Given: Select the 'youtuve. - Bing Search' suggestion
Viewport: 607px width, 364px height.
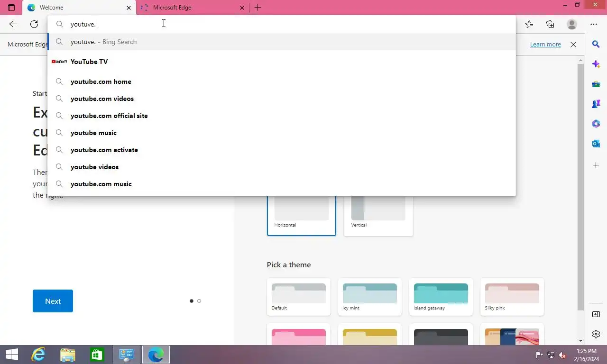Looking at the screenshot, I should click(x=282, y=42).
